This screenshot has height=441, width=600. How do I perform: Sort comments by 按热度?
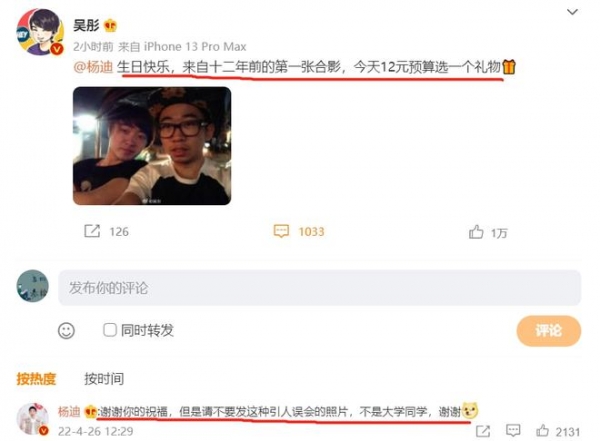[x=36, y=379]
